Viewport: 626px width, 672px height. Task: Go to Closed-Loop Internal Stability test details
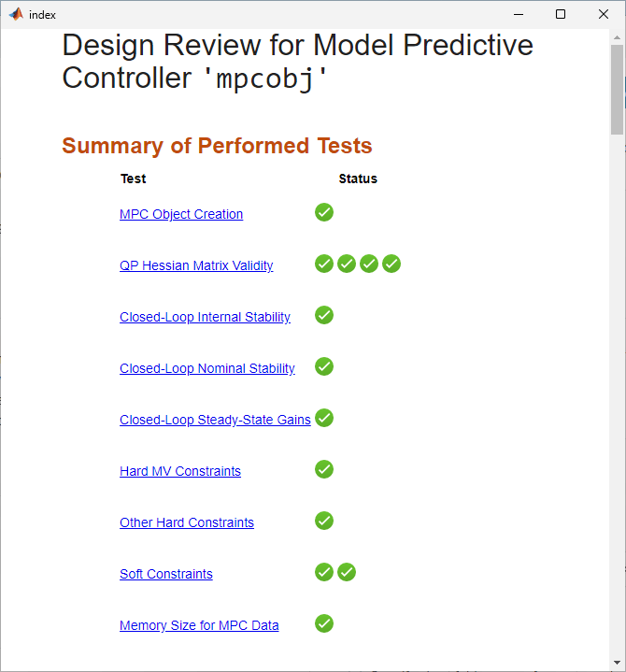click(205, 317)
